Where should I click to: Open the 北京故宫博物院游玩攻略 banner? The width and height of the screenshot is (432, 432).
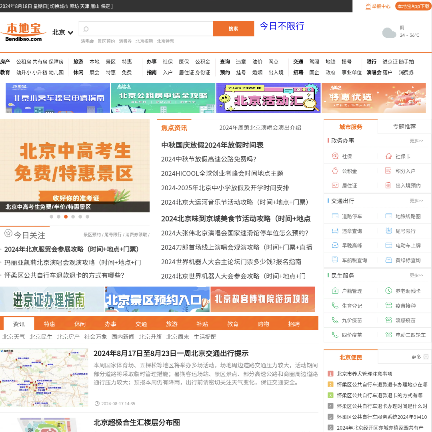[x=263, y=299]
